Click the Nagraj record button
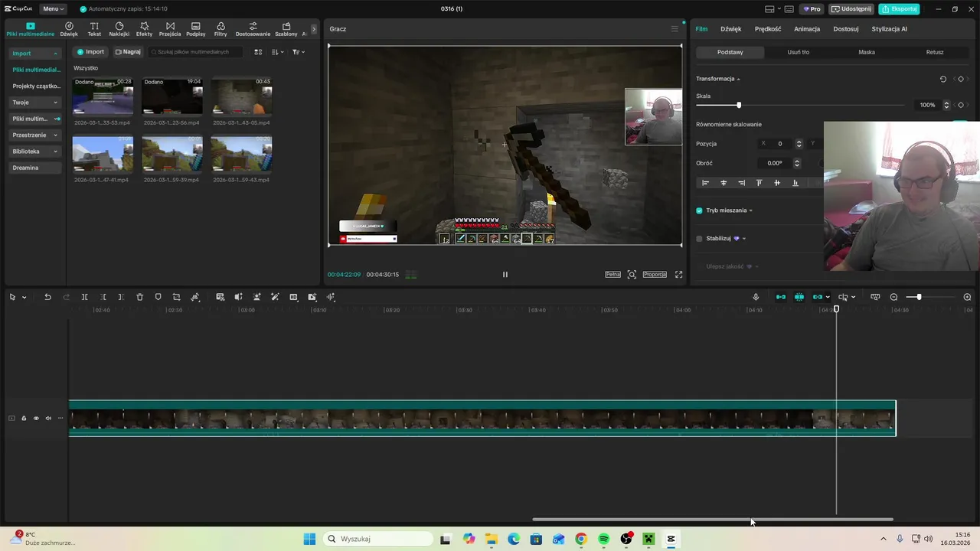Viewport: 980px width, 551px height. pos(128,52)
